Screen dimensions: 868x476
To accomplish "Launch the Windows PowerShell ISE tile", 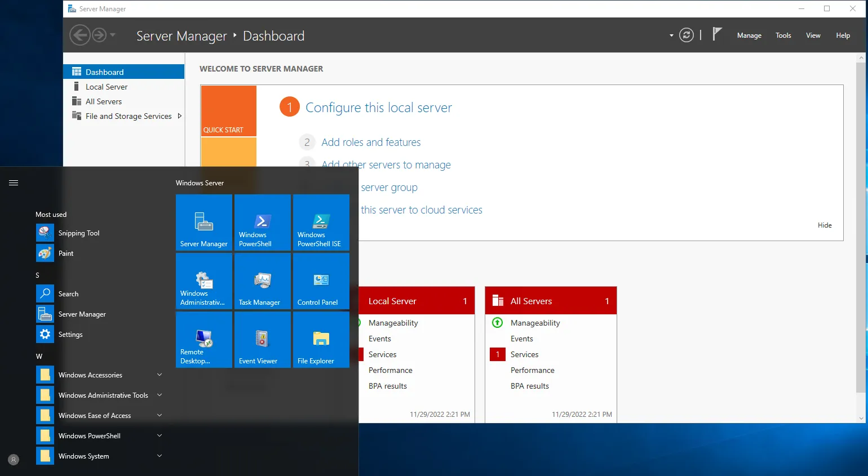I will [321, 223].
